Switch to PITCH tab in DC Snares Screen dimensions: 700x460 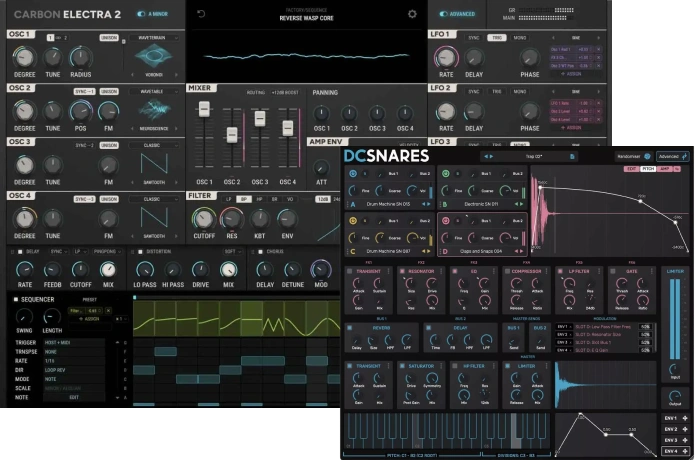(648, 169)
